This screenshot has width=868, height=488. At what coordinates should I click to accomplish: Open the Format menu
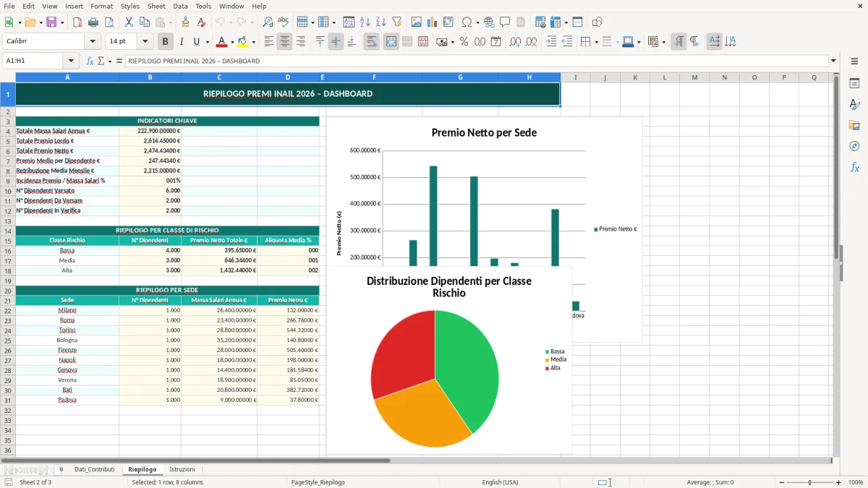click(101, 6)
